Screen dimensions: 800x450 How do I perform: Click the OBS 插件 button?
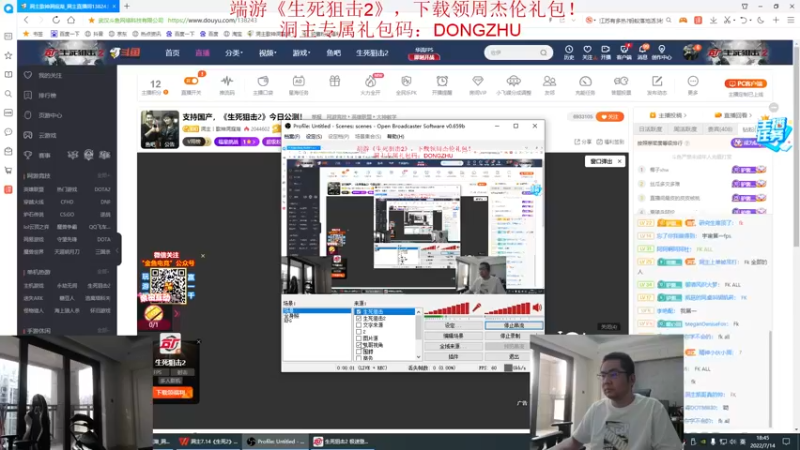click(453, 357)
